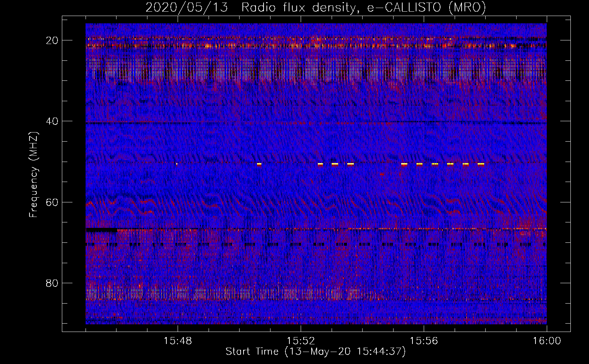
Task: Click the 15:52 time tick label
Action: click(301, 341)
